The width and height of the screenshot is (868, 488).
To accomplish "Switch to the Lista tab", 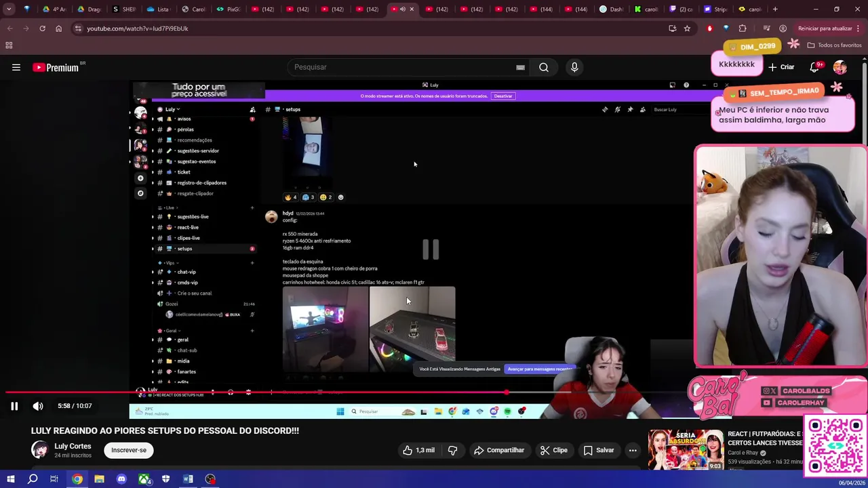I will (159, 9).
